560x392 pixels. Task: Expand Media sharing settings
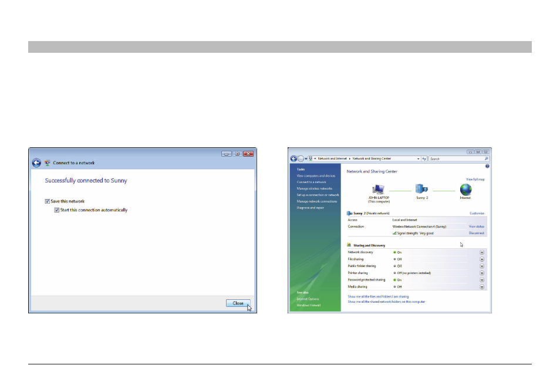click(x=482, y=287)
